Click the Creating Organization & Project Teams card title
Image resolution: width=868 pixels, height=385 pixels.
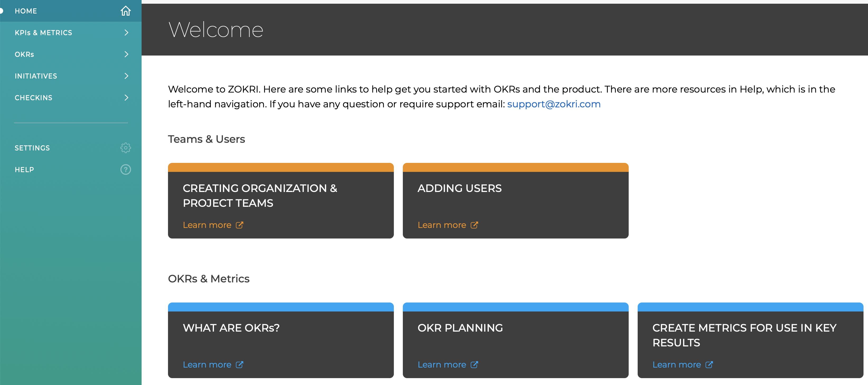(x=260, y=196)
